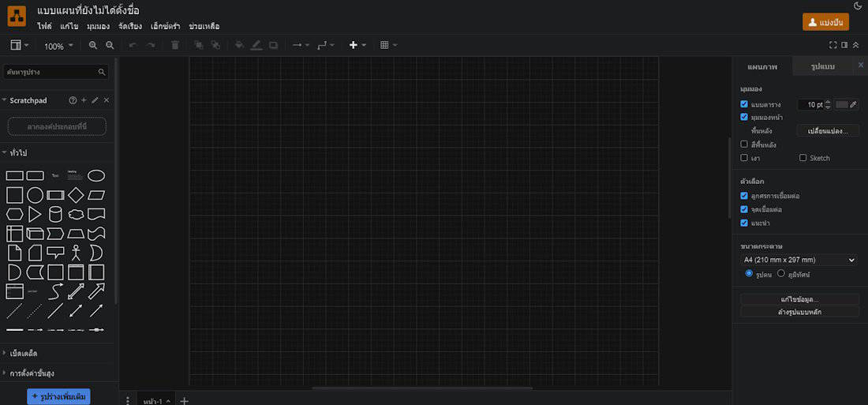
Task: Choose the actor stick figure shape
Action: tap(76, 253)
